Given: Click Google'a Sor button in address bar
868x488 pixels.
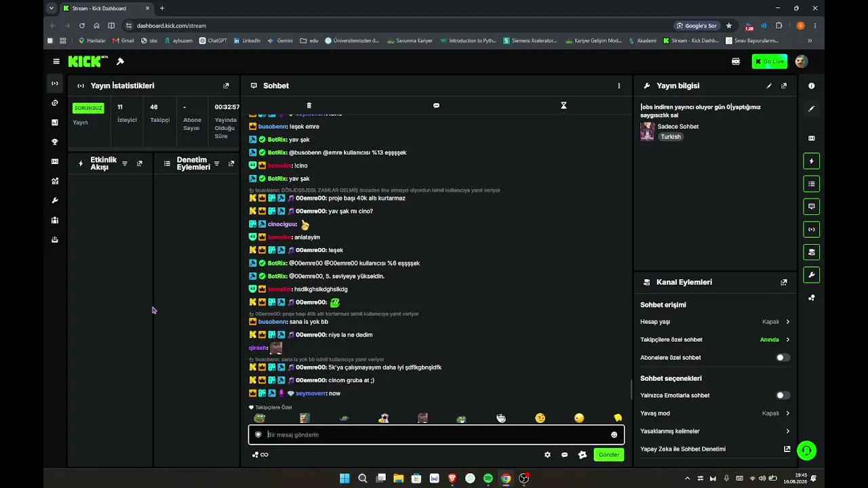Looking at the screenshot, I should 696,26.
